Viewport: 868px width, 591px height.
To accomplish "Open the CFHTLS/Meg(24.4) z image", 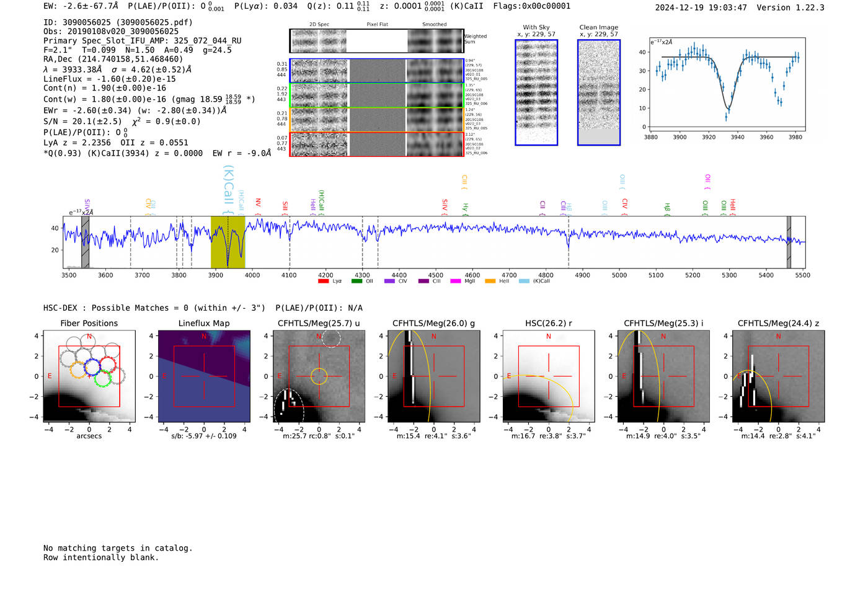I will click(x=778, y=376).
